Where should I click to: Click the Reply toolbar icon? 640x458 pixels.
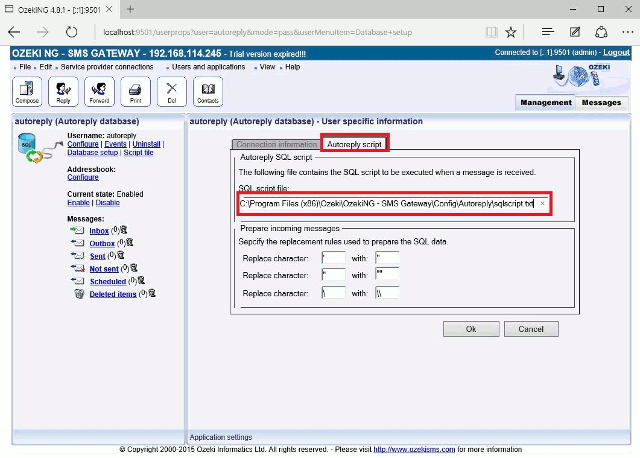[63, 91]
